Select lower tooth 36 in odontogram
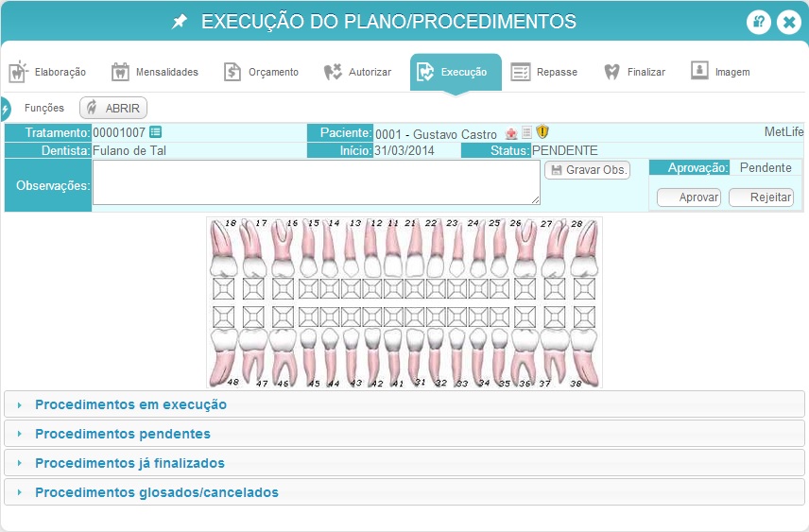Viewport: 809px width, 532px height. 525,358
